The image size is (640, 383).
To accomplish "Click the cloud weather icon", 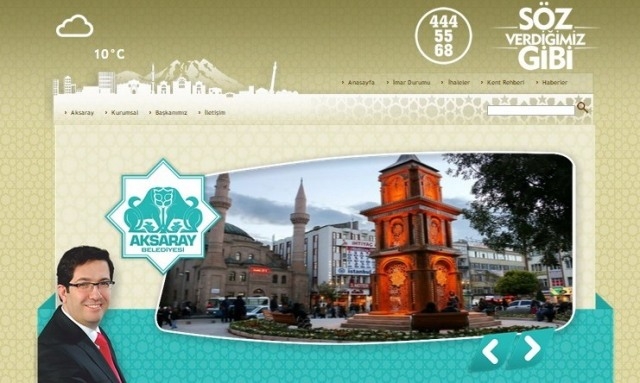I will pos(75,26).
